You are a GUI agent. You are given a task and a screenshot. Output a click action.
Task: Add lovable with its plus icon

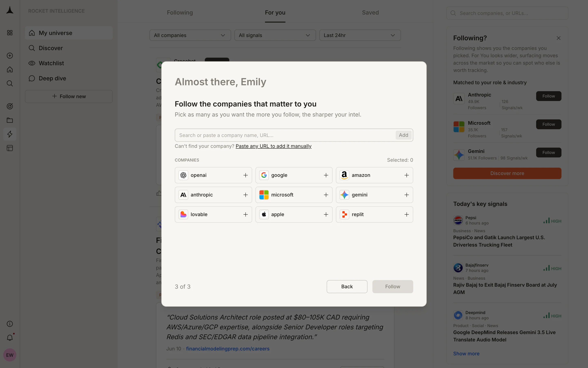click(x=245, y=214)
